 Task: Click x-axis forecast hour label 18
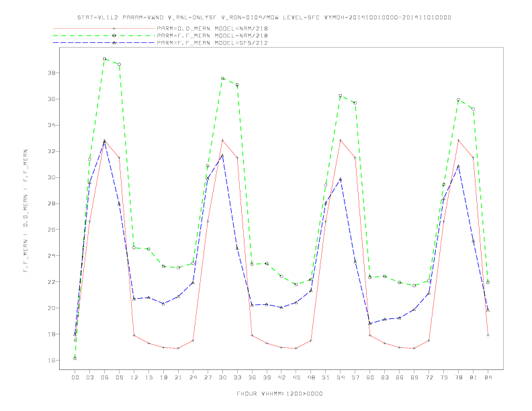coord(163,377)
